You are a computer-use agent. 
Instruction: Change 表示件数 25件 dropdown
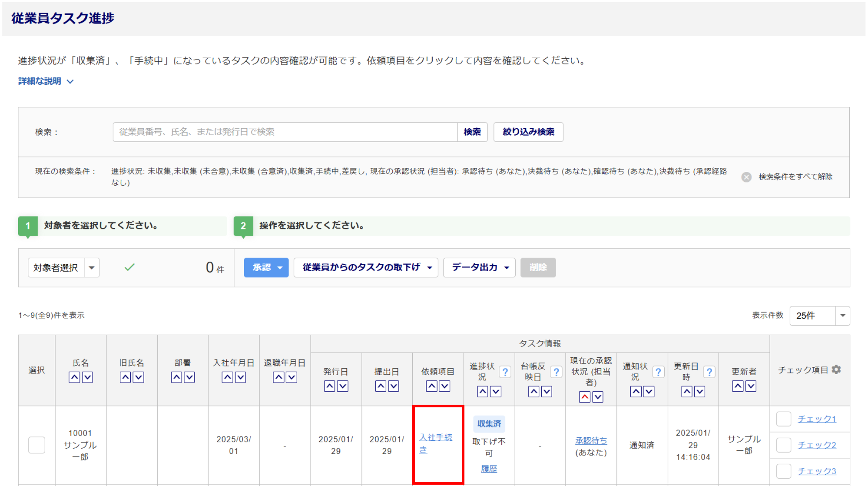point(819,316)
